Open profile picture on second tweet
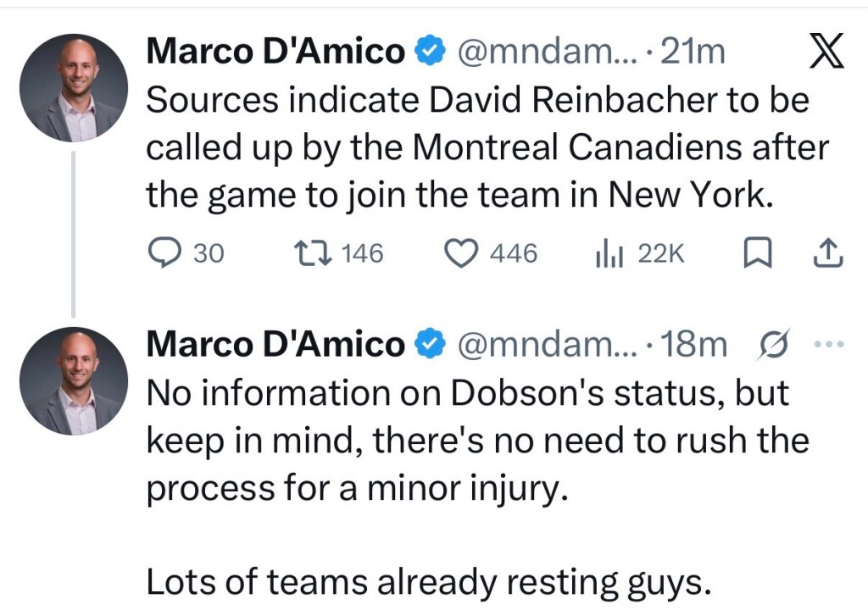868x610 pixels. point(74,380)
